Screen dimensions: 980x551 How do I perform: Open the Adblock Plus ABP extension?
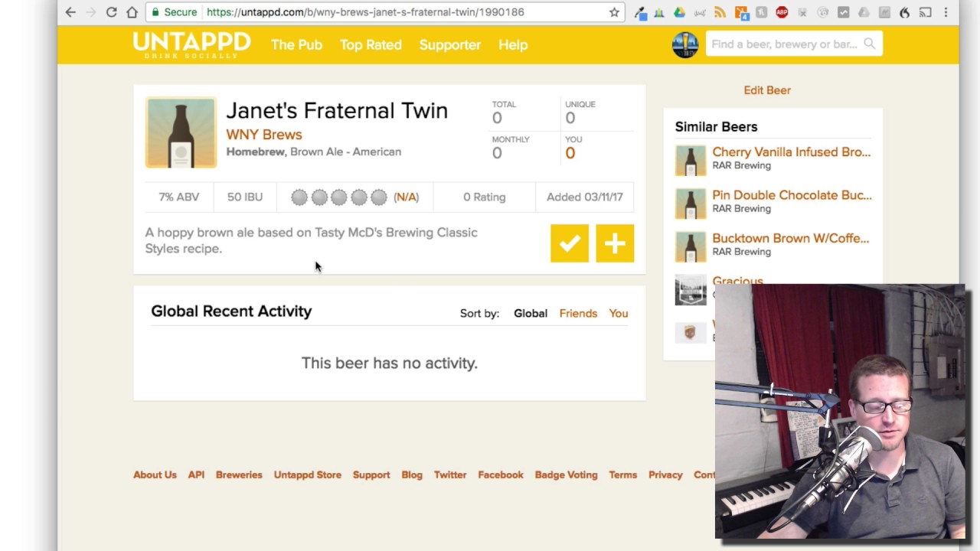(782, 12)
